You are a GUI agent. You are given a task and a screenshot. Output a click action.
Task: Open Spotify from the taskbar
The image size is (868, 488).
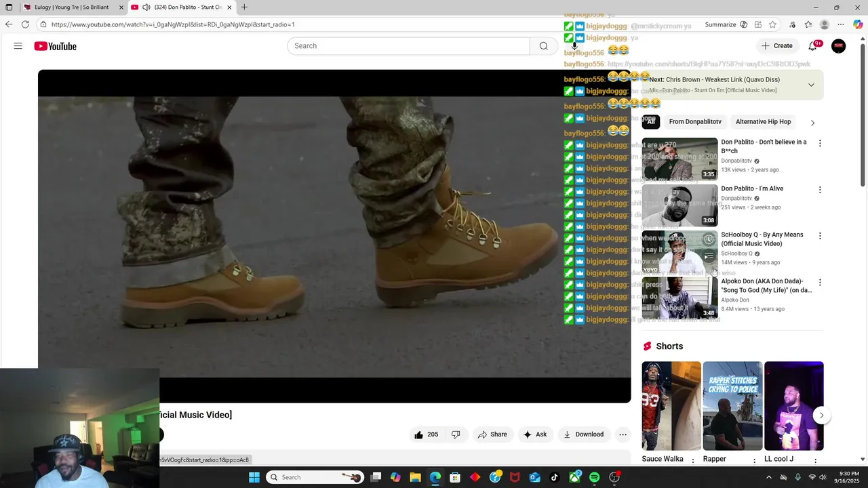point(595,477)
